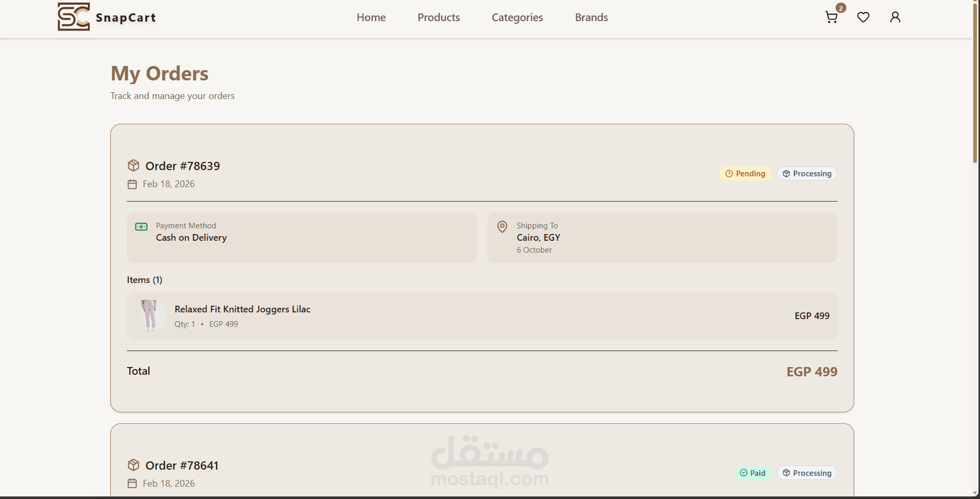
Task: Click the SnapCart logo
Action: [73, 17]
